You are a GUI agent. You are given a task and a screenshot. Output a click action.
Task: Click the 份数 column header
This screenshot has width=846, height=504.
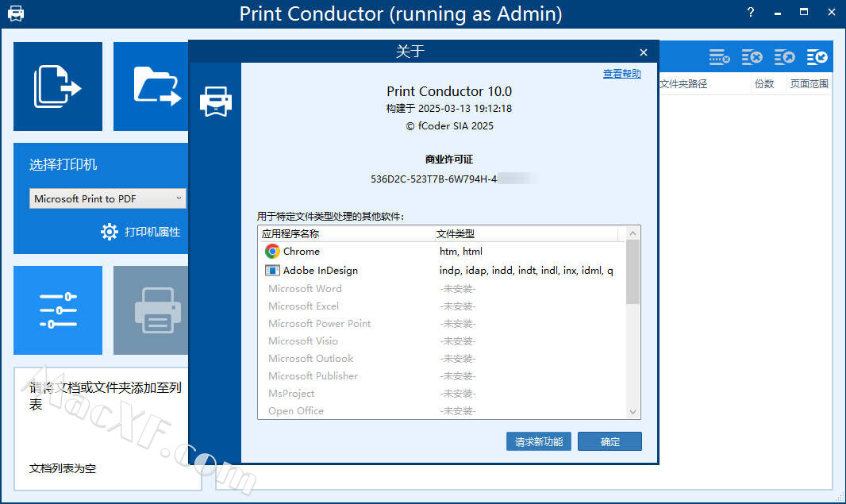click(x=764, y=83)
